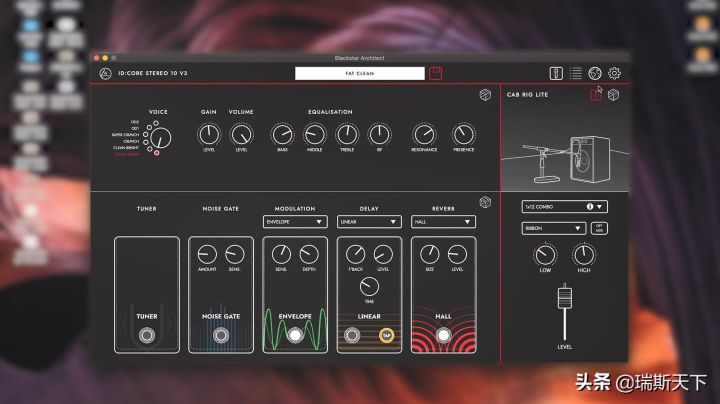Open the globe online community icon
This screenshot has width=720, height=404.
(595, 73)
